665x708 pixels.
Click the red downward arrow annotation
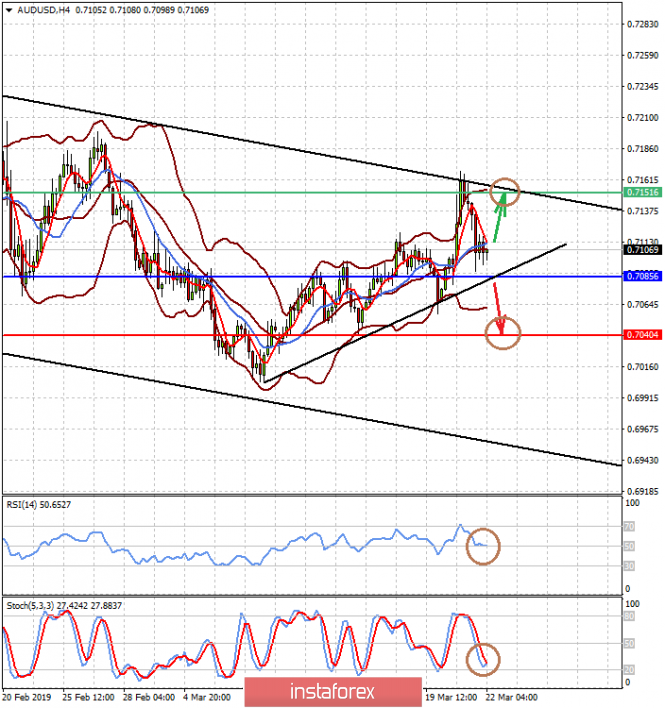click(x=498, y=309)
